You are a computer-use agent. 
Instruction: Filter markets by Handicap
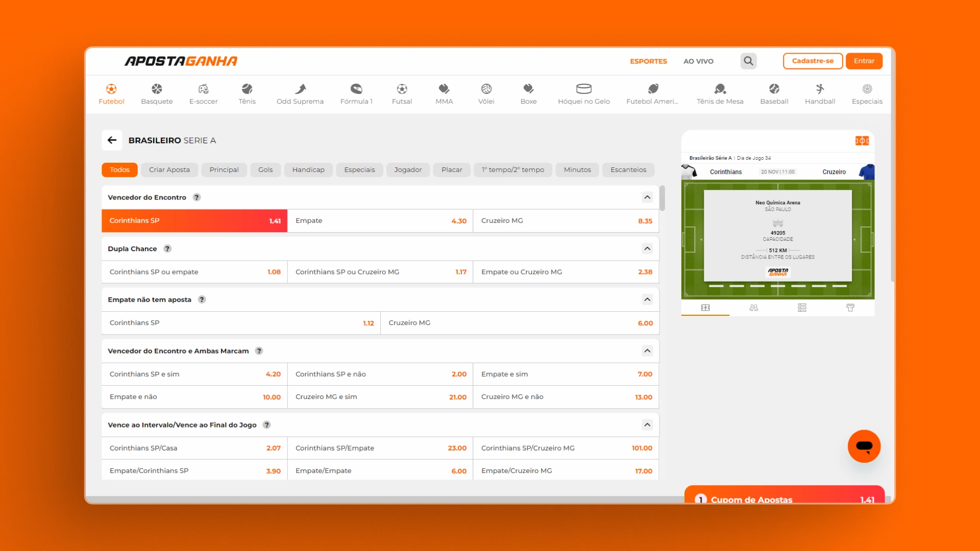pyautogui.click(x=308, y=170)
